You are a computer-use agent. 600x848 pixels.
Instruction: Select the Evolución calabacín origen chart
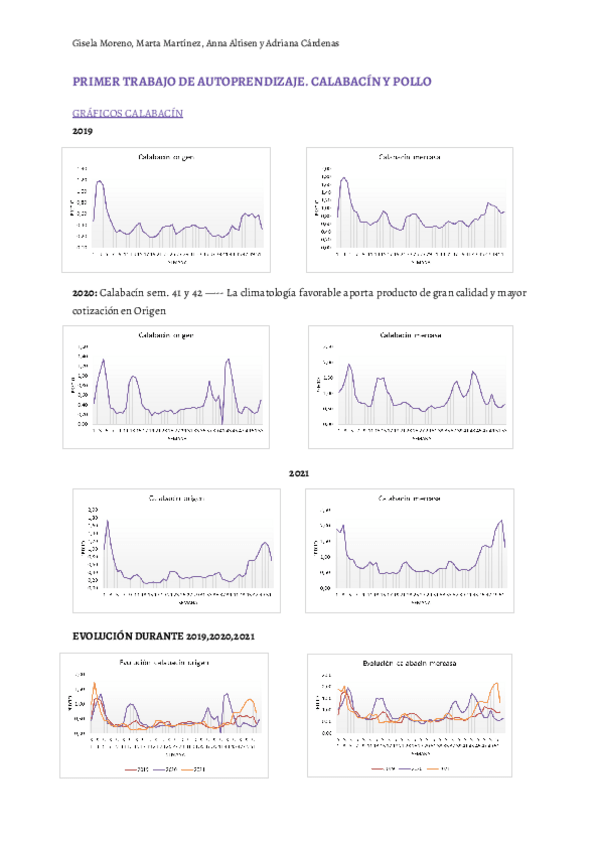pyautogui.click(x=166, y=714)
